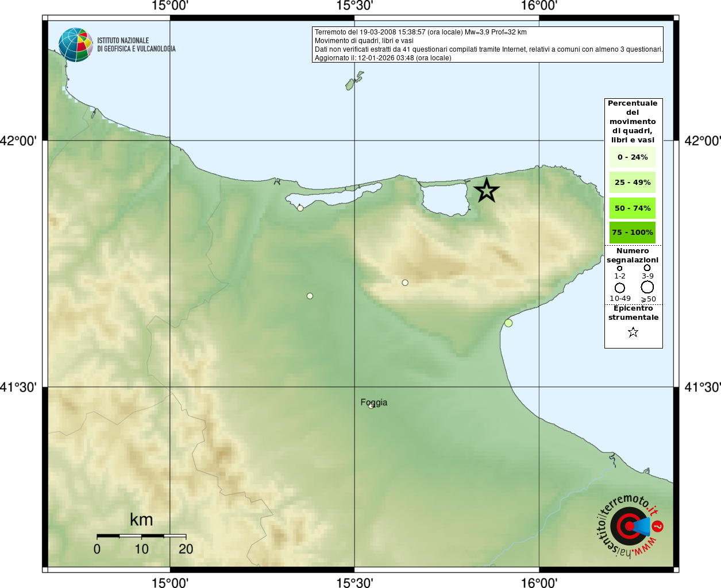Viewport: 721px width, 588px height.
Task: Click the 25 - 49% legend swatch
Action: (633, 183)
